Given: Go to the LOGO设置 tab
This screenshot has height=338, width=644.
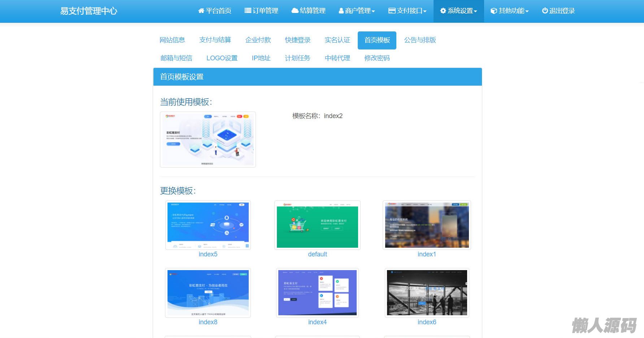Looking at the screenshot, I should tap(222, 58).
